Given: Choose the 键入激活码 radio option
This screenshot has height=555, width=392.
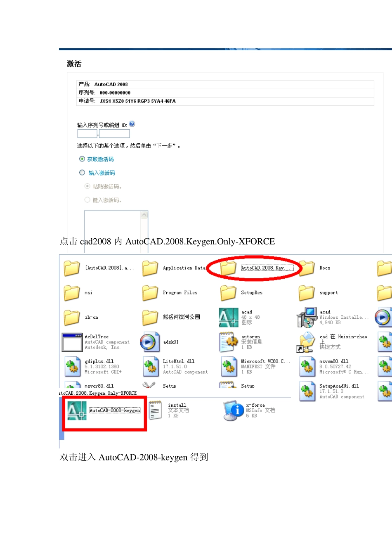Looking at the screenshot, I should point(87,200).
